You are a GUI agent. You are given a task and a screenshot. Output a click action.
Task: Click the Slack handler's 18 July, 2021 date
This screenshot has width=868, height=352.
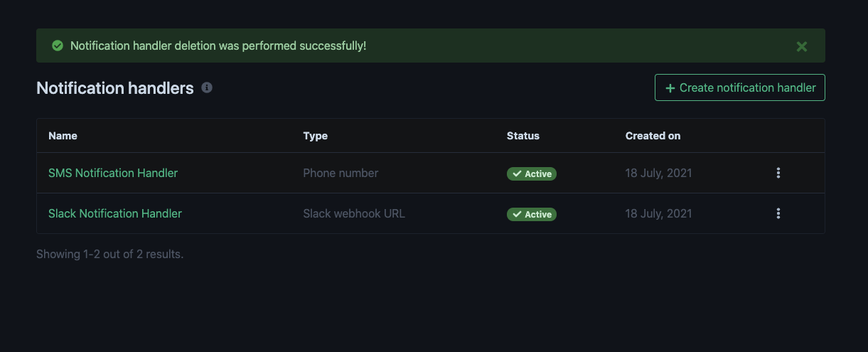(x=658, y=213)
